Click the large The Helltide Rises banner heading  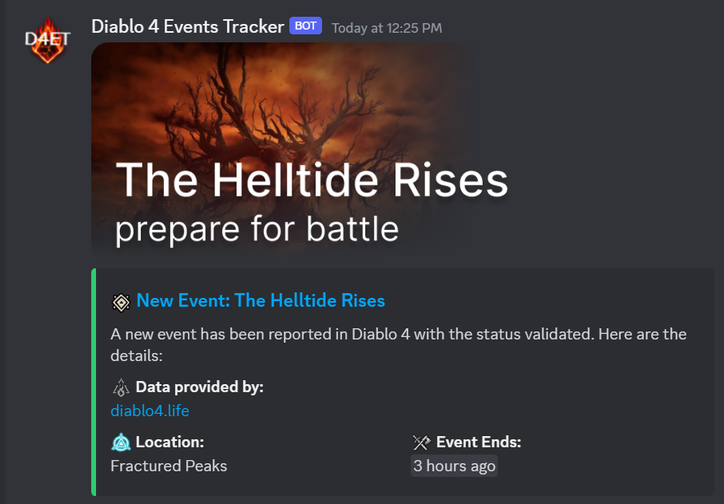click(312, 180)
